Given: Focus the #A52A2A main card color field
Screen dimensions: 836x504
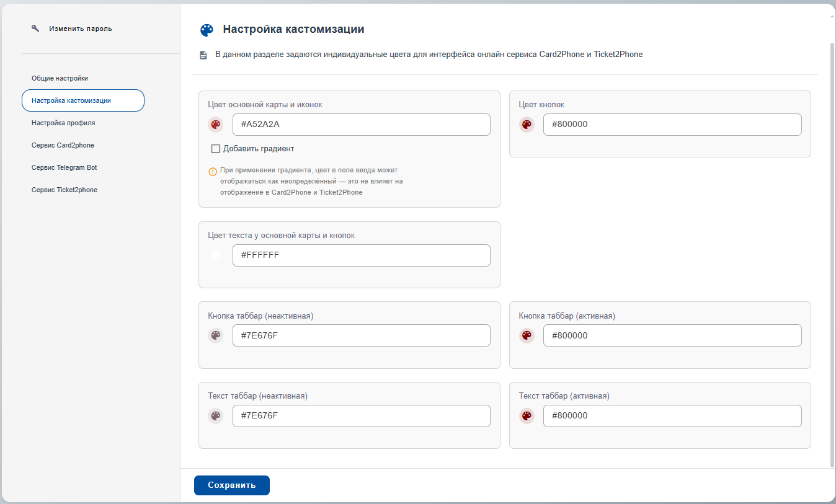Looking at the screenshot, I should [362, 125].
